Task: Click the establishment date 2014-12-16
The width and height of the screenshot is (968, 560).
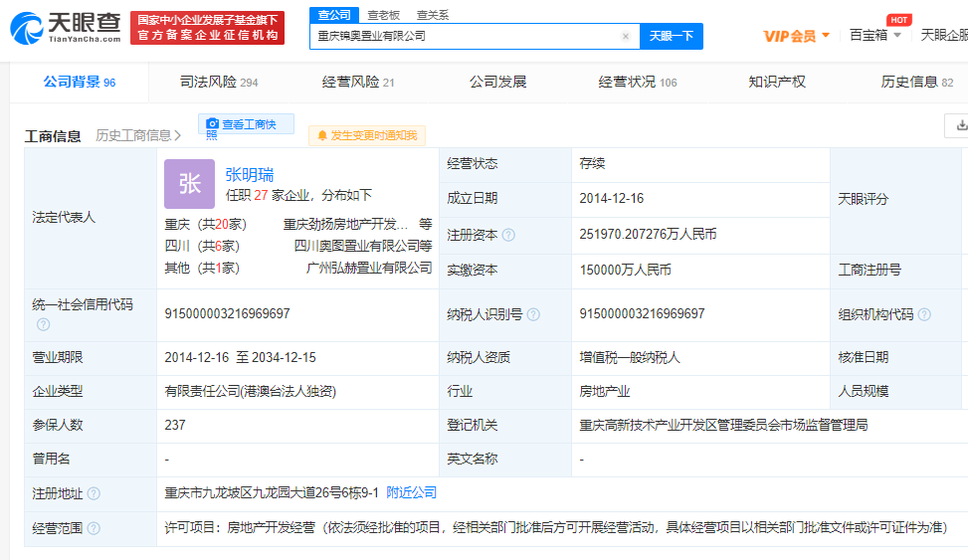Action: tap(611, 198)
